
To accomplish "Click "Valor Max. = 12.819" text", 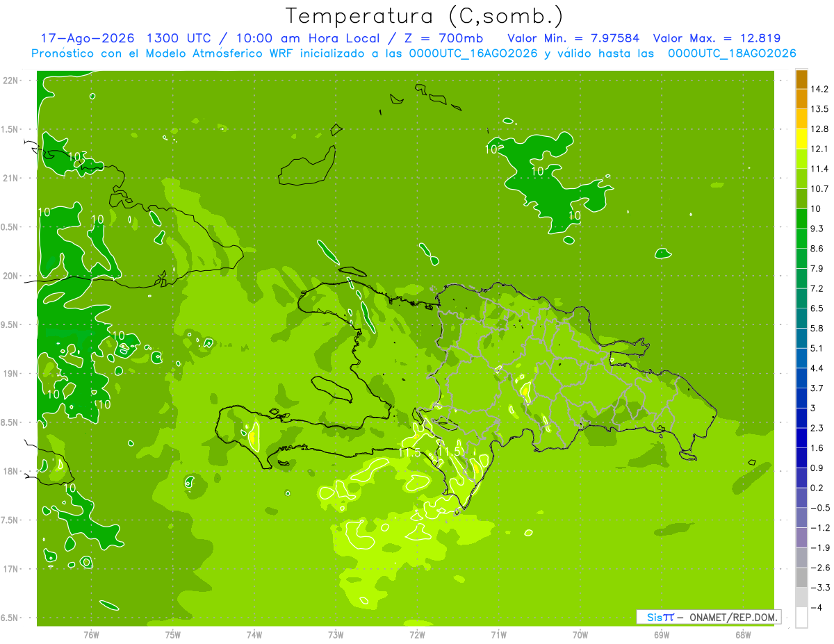I will (717, 38).
